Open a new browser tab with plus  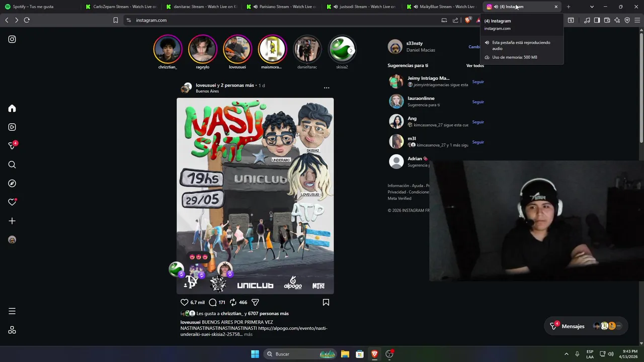point(569,7)
